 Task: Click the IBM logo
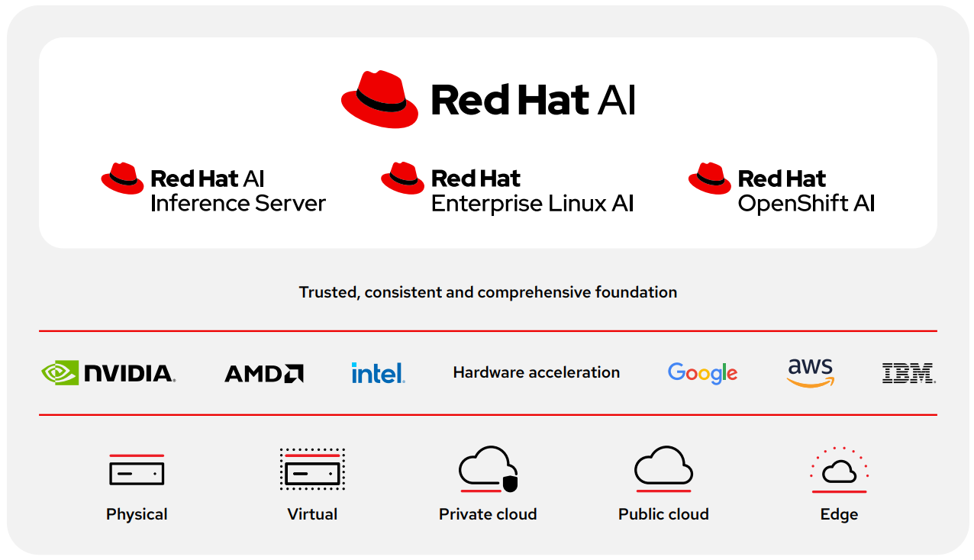908,373
